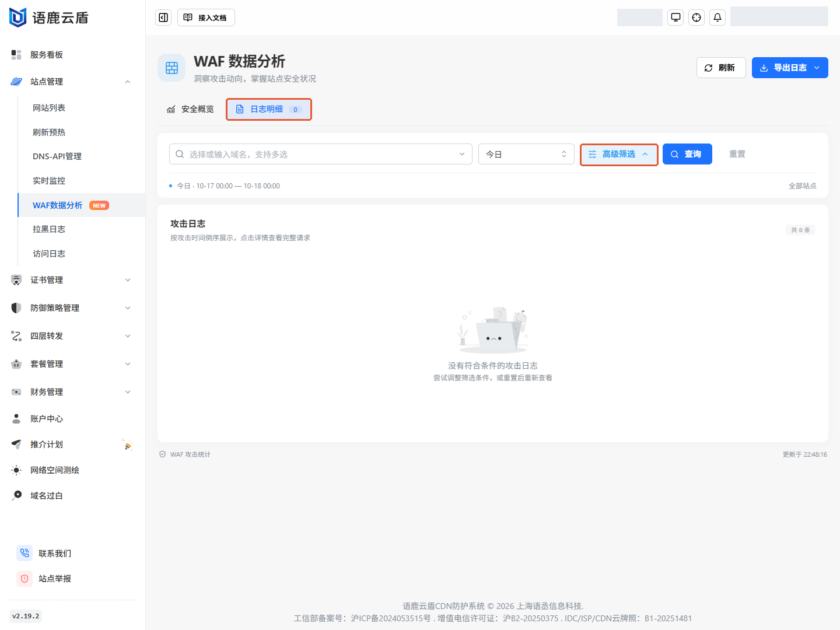Click the 站点举报 shield alert icon
The image size is (840, 630).
24,579
